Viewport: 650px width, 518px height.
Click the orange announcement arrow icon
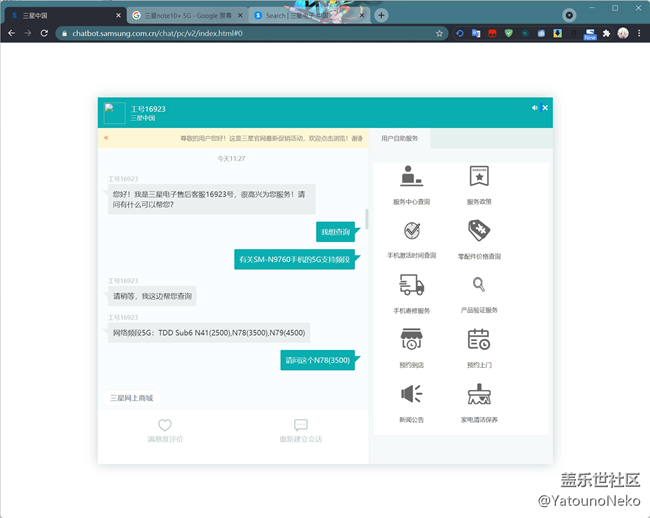[106, 138]
